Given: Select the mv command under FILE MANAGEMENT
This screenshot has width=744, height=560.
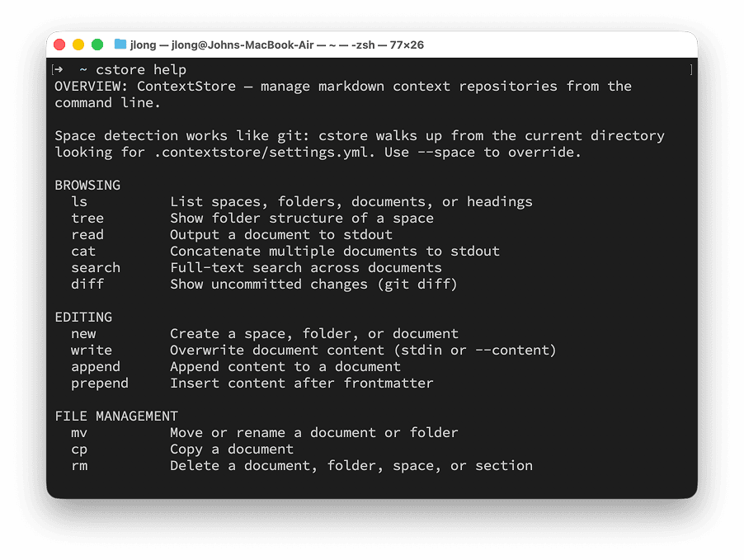Looking at the screenshot, I should tap(78, 432).
